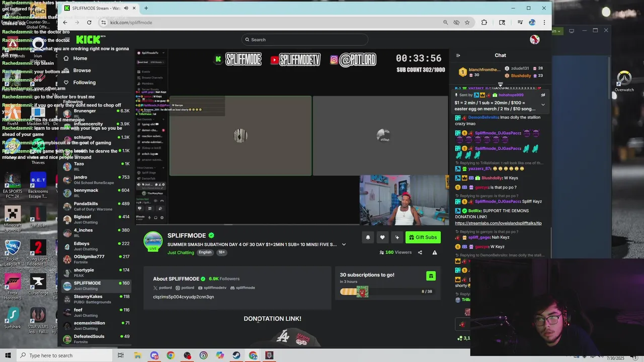Collapse chat with panel icon

tap(458, 55)
